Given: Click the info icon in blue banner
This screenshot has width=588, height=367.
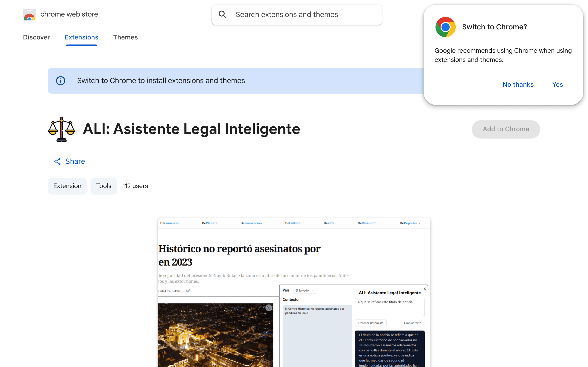Looking at the screenshot, I should (60, 81).
